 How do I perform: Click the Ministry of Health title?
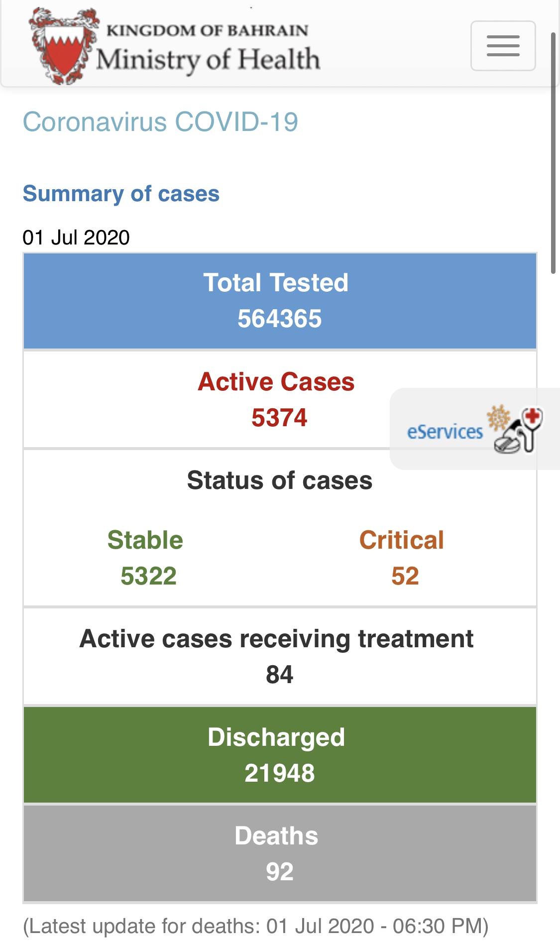click(208, 60)
